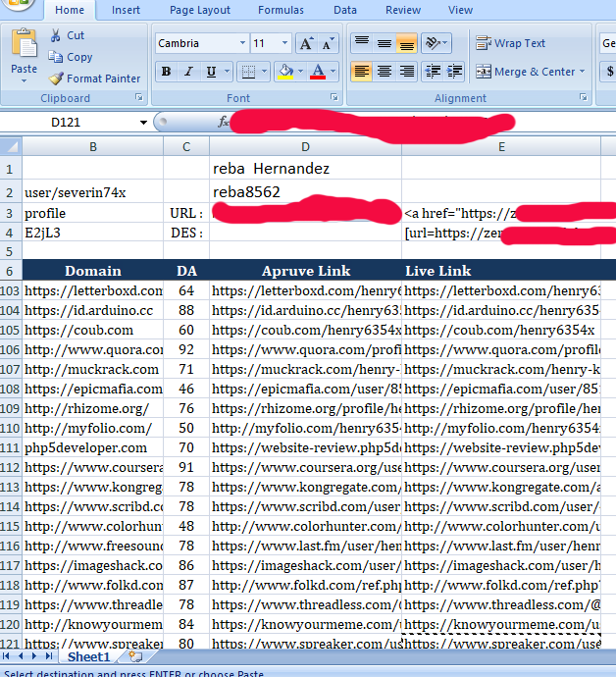616x677 pixels.
Task: Click the Accounting dollar format icon
Action: point(609,72)
